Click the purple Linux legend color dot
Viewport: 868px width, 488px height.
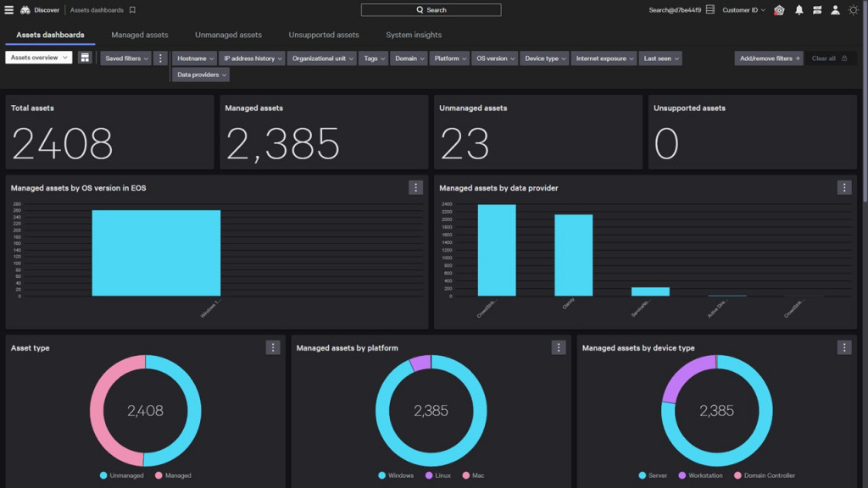coord(429,475)
